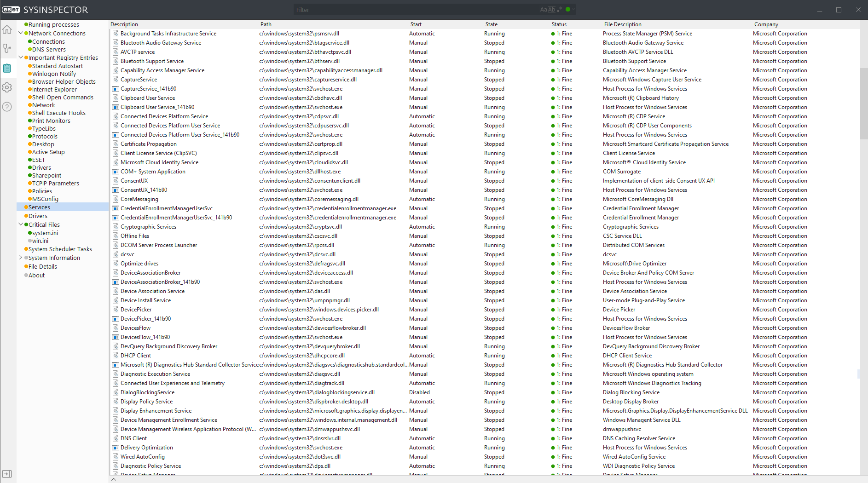Click the green status dot for AVCTP service

(x=553, y=52)
